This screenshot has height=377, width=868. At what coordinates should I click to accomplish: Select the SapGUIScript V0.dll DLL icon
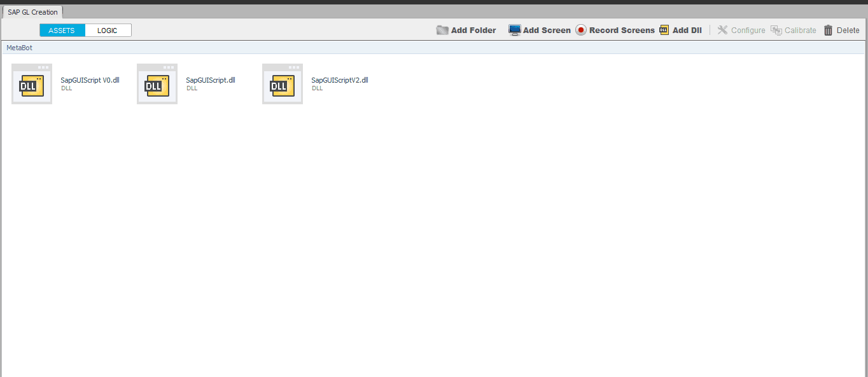[x=32, y=84]
